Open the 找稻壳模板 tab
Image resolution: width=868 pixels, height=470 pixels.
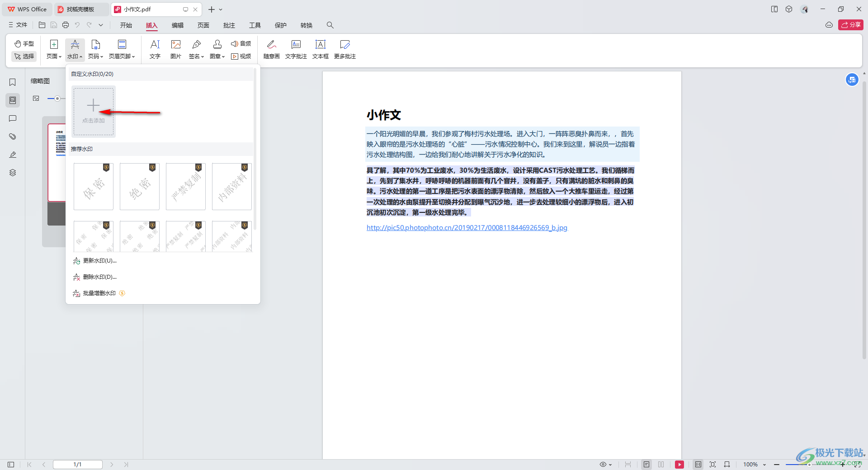81,9
